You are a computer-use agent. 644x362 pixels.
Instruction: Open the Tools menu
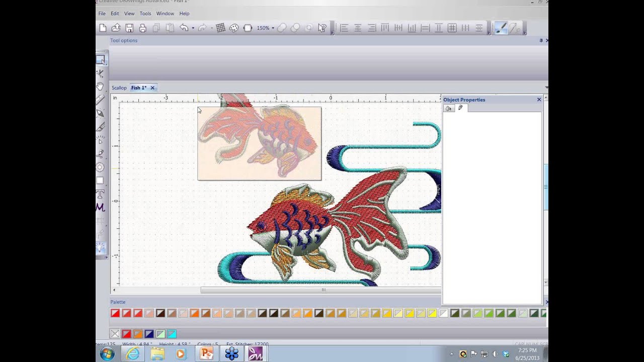pos(145,14)
